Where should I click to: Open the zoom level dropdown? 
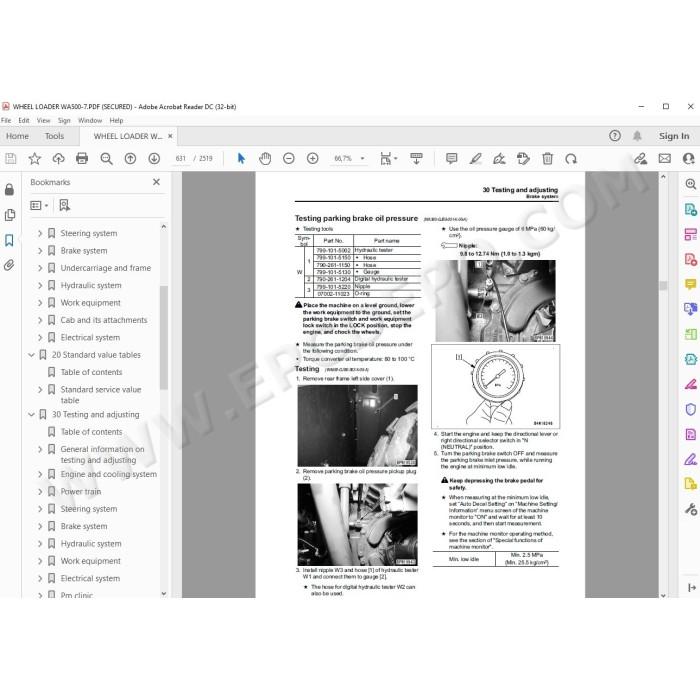pyautogui.click(x=362, y=158)
